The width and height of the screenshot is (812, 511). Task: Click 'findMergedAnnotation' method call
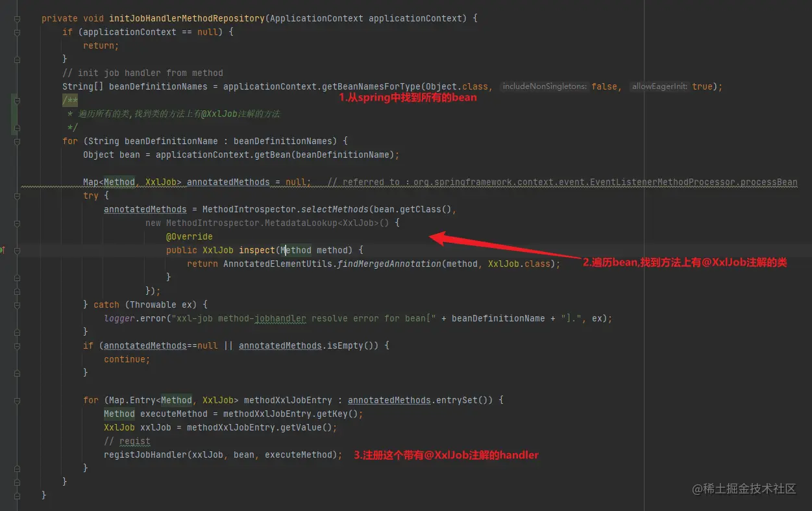click(389, 264)
